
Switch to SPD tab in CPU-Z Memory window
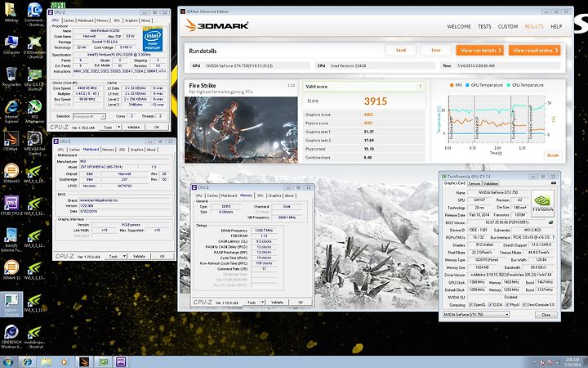coord(261,195)
